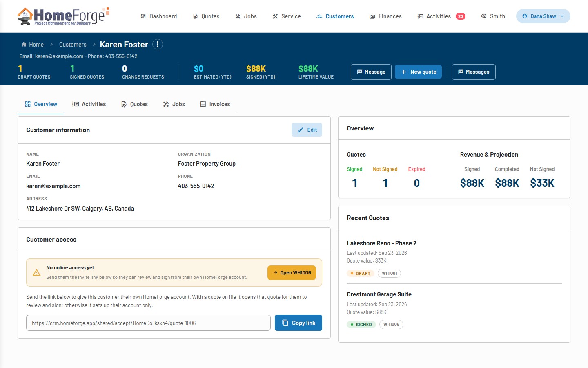Click the DRAFT status badge

tap(360, 274)
